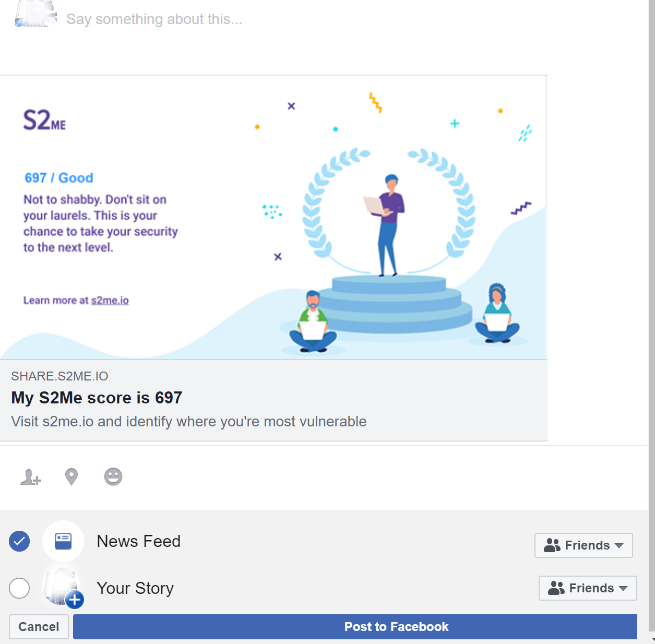Click the Cancel button
The height and width of the screenshot is (644, 655).
pos(39,627)
